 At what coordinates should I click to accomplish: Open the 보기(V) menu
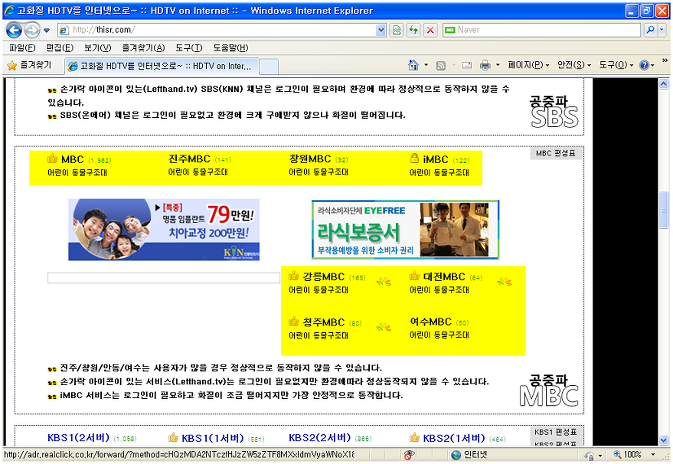click(97, 48)
